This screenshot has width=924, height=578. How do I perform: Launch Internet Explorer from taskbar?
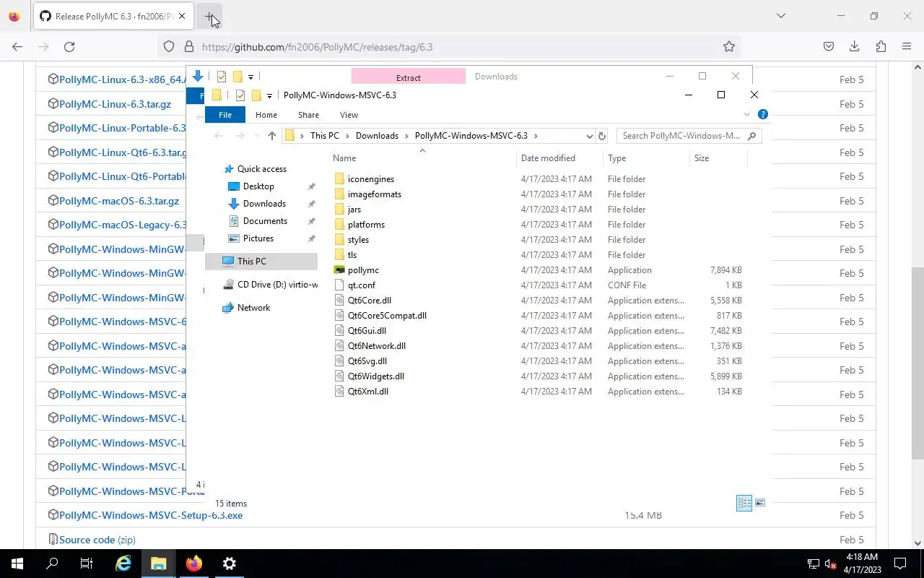(x=123, y=564)
